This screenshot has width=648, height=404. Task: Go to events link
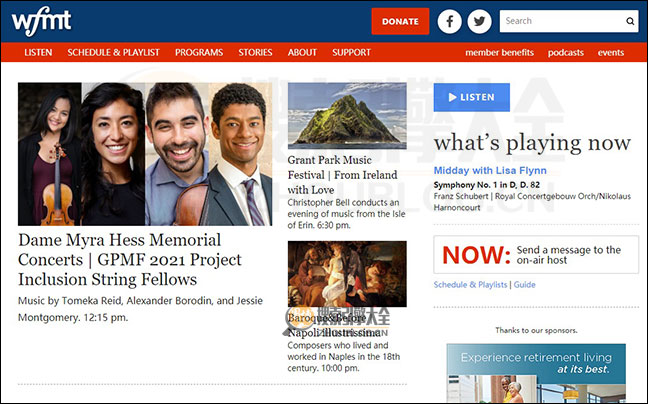point(611,52)
